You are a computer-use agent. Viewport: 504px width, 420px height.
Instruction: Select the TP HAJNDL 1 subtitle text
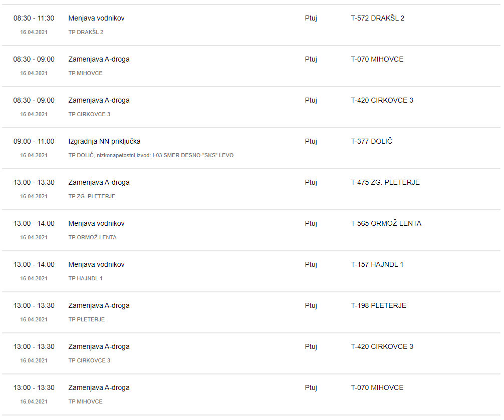click(x=85, y=278)
